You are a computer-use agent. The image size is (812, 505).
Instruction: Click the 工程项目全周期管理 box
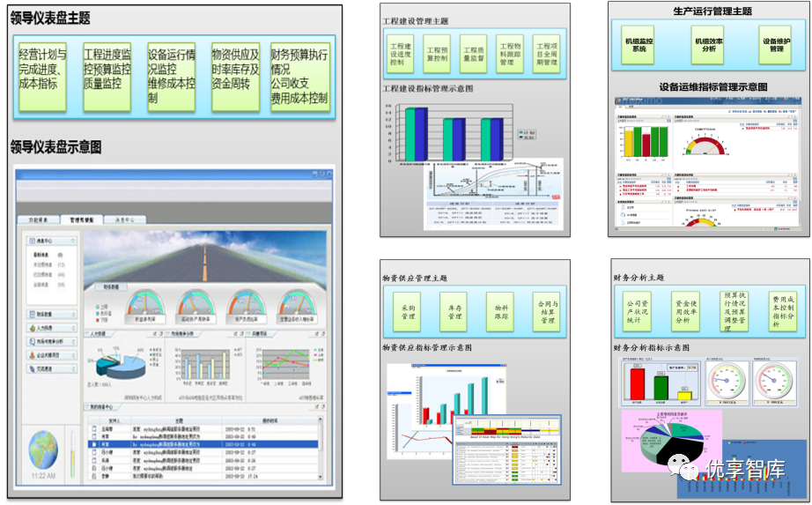546,54
